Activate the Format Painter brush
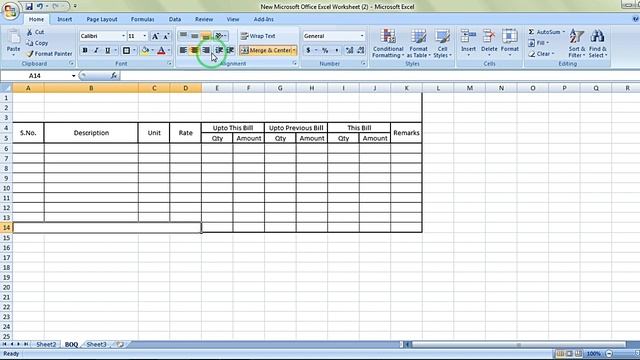The image size is (640, 360). [x=49, y=53]
